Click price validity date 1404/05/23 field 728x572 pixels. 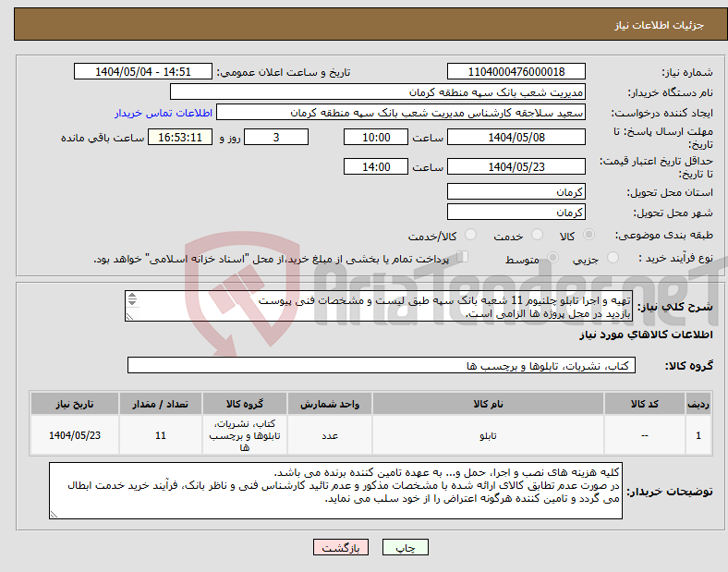516,166
